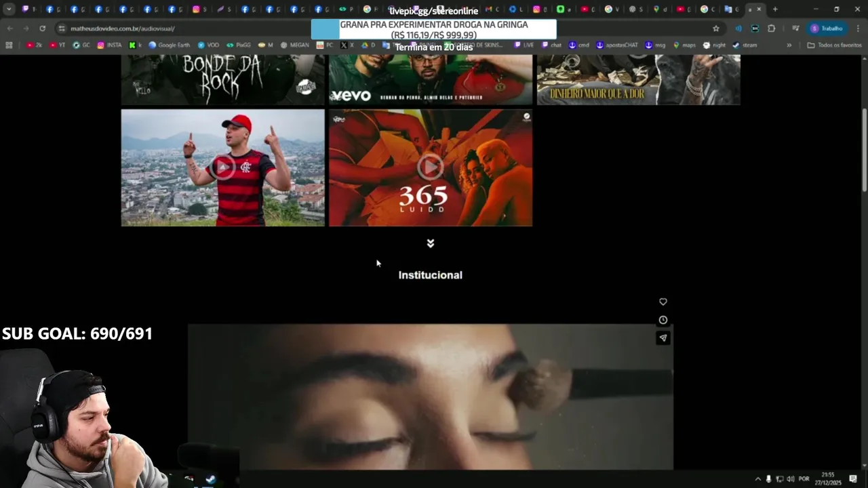Open the msg bookmark
This screenshot has height=488, width=868.
point(655,45)
